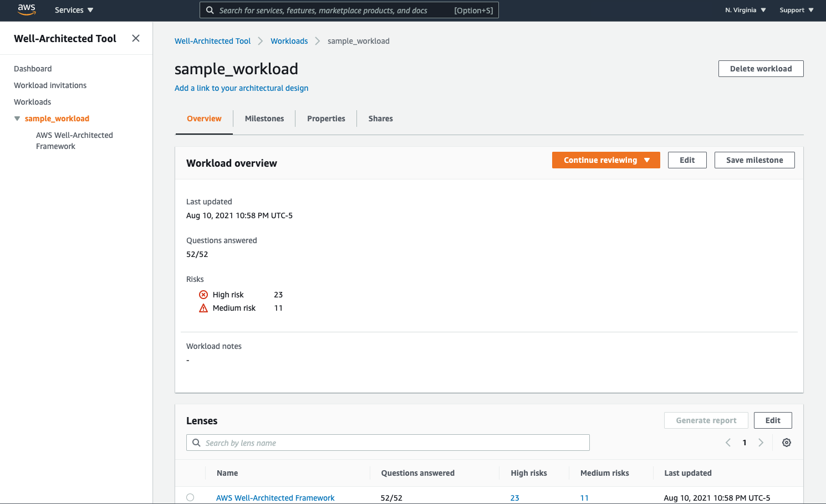Click the High risk error icon
The image size is (826, 504).
click(x=203, y=295)
